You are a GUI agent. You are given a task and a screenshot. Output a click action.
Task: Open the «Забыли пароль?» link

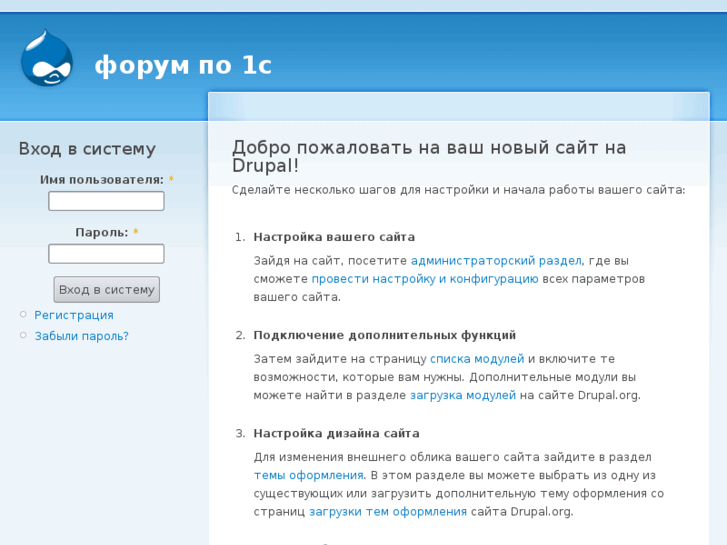(x=82, y=336)
